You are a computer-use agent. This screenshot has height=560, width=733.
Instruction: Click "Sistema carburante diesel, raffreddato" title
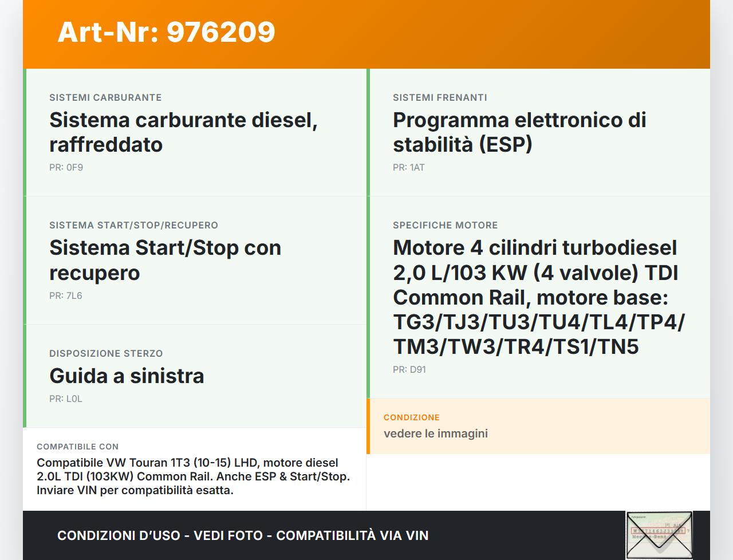tap(183, 132)
